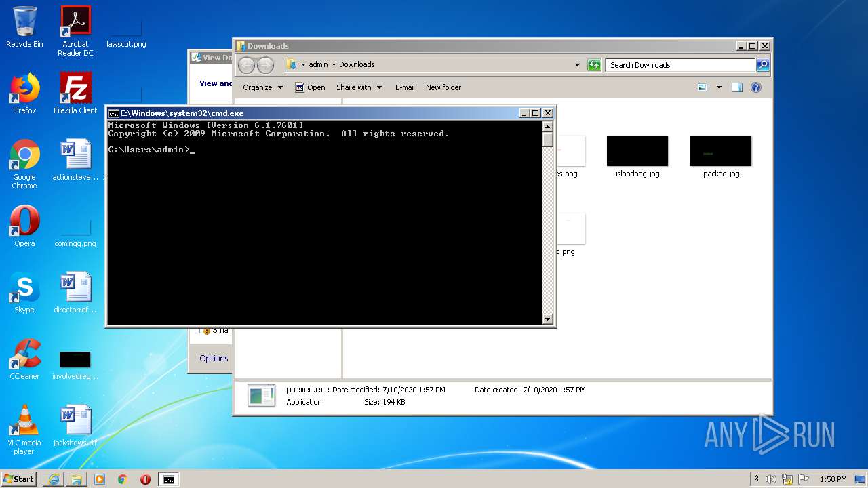Open cmd.exe window system menu icon
The image size is (868, 488).
coord(114,113)
